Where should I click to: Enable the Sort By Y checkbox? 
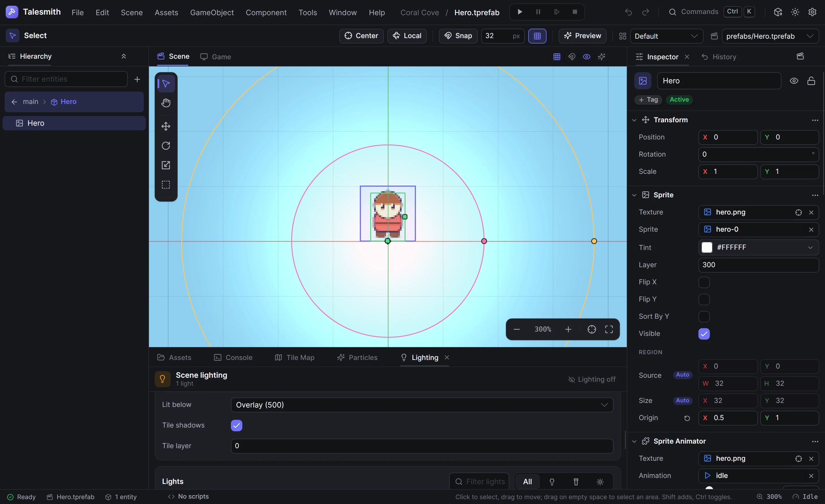click(704, 317)
